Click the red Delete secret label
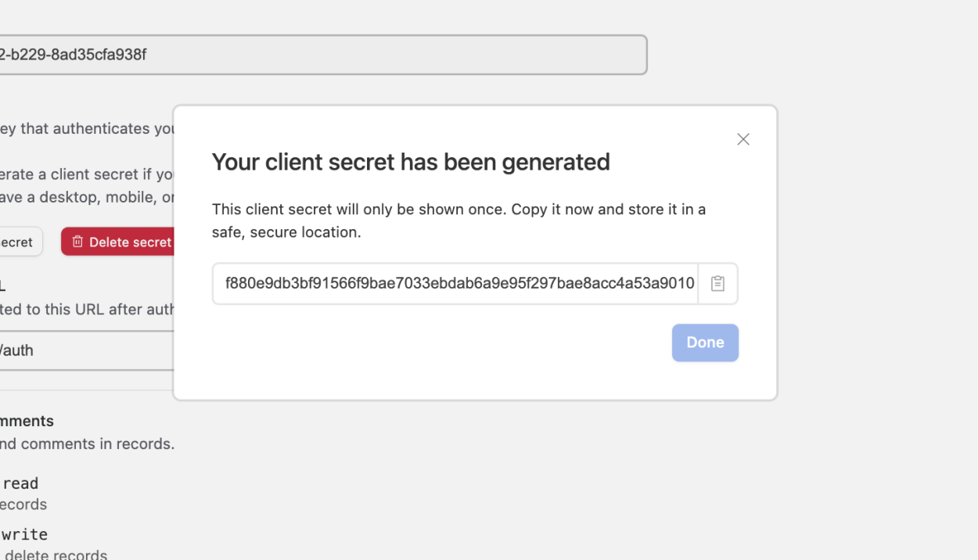Viewport: 978px width, 560px height. pyautogui.click(x=129, y=242)
